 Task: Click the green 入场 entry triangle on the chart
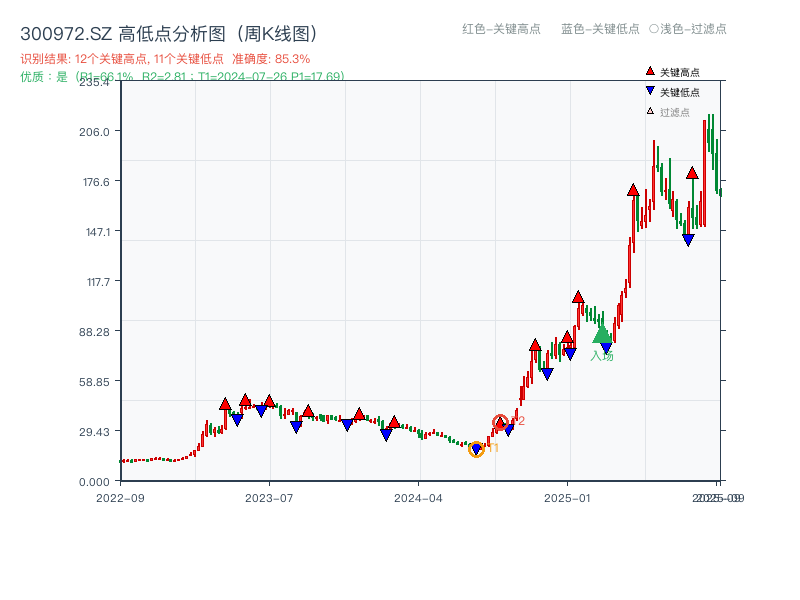point(601,334)
